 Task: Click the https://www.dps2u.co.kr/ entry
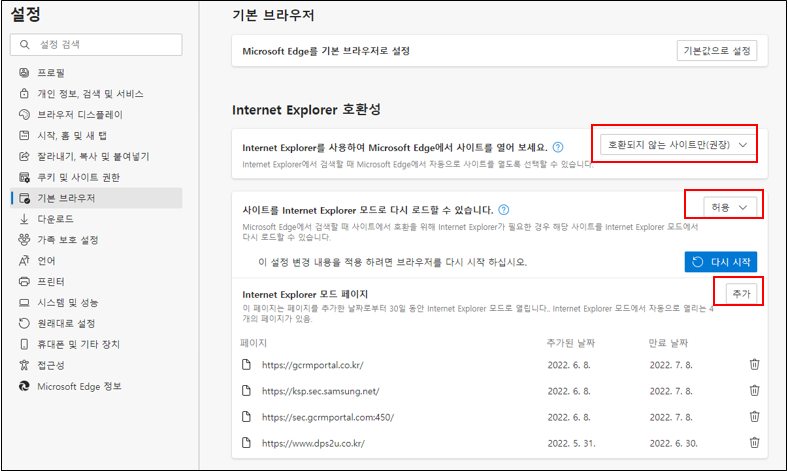pos(313,443)
